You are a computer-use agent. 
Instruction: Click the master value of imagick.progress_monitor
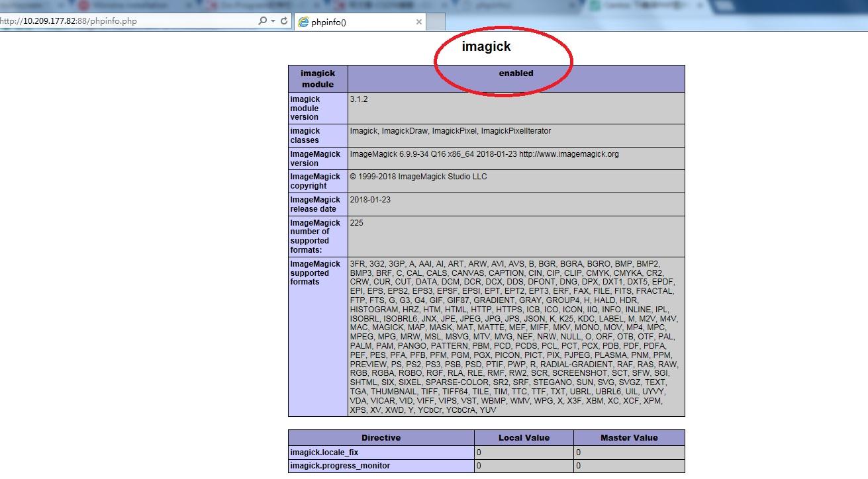pyautogui.click(x=629, y=466)
